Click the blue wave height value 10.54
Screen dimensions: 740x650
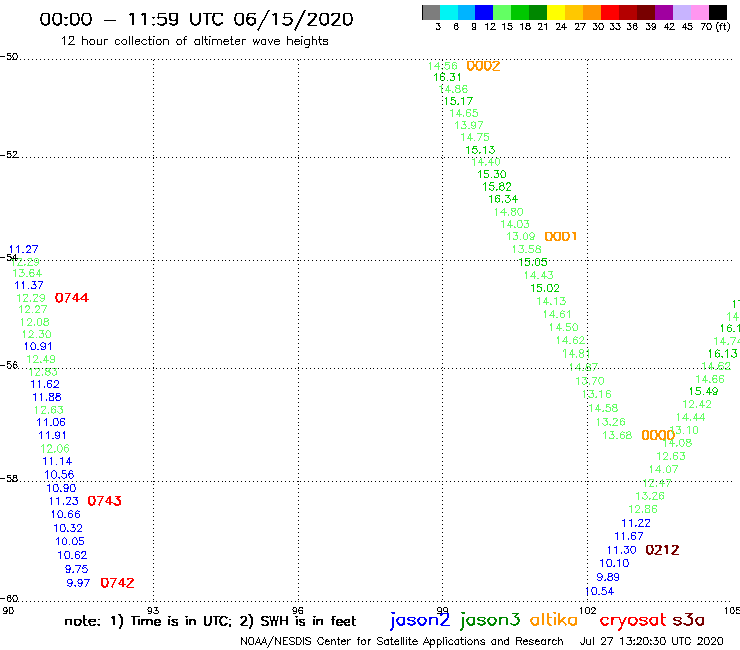click(599, 591)
